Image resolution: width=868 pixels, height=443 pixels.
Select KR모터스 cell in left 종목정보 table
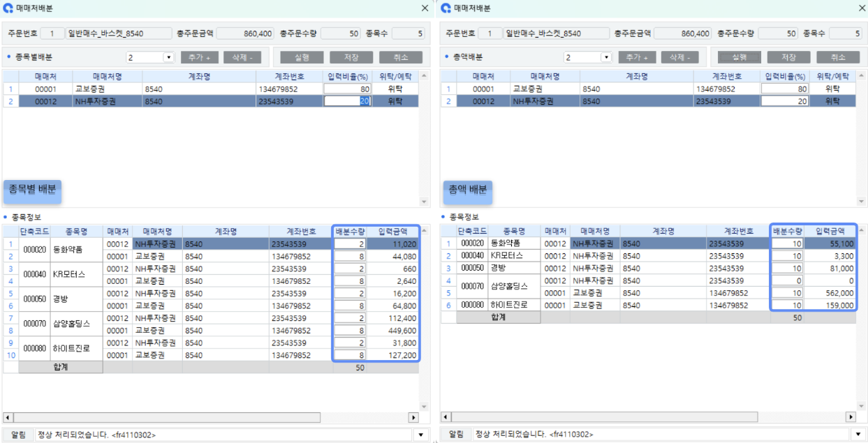76,274
